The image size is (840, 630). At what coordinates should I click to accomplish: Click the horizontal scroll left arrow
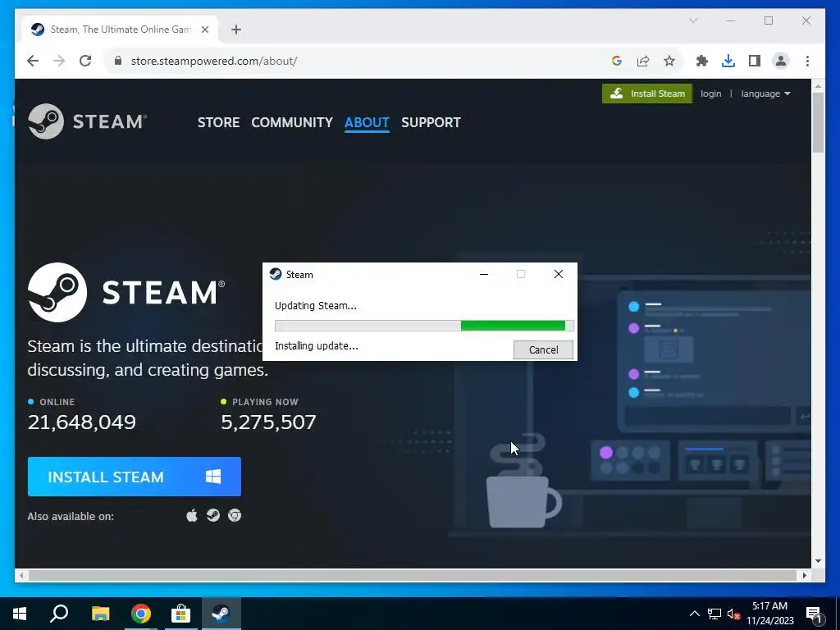(21, 575)
